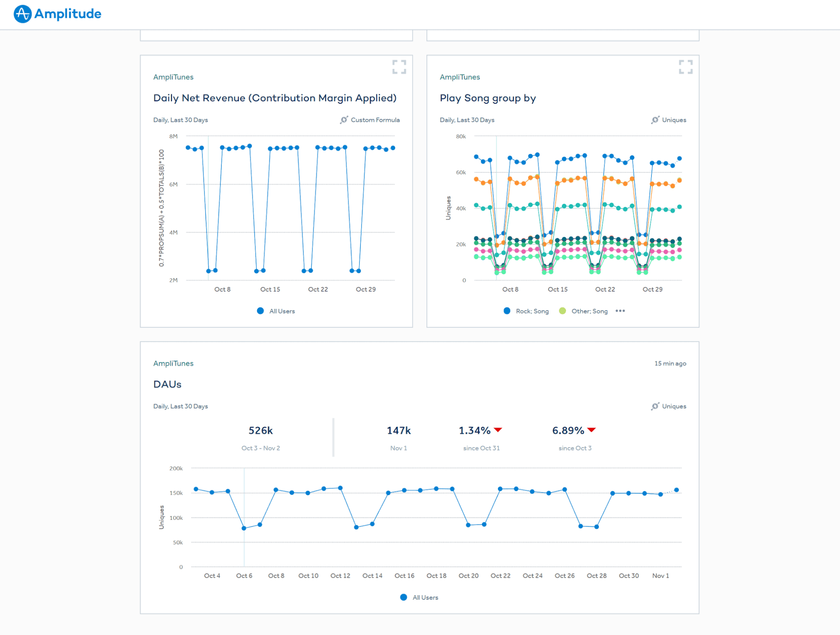This screenshot has width=840, height=635.
Task: Click the red decrease arrow beside 6.89%
Action: (592, 429)
